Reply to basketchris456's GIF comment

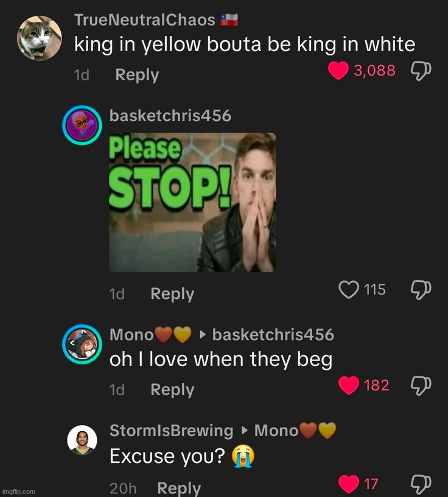click(x=172, y=293)
